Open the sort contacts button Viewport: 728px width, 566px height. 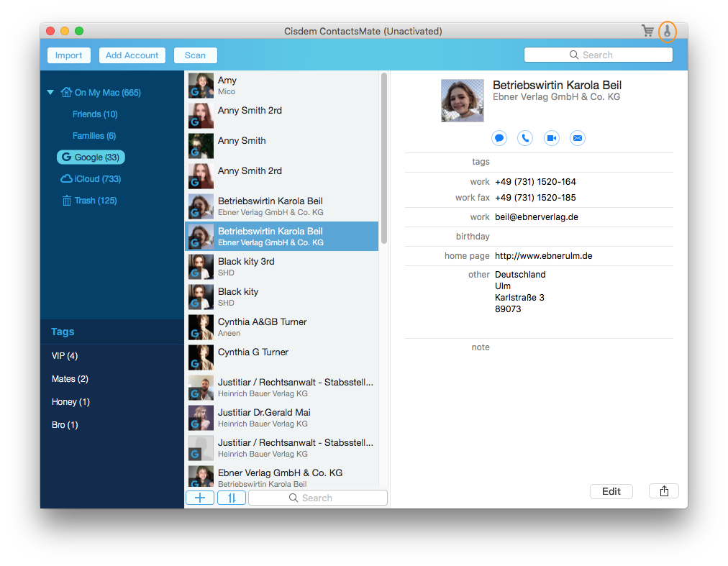[x=232, y=498]
